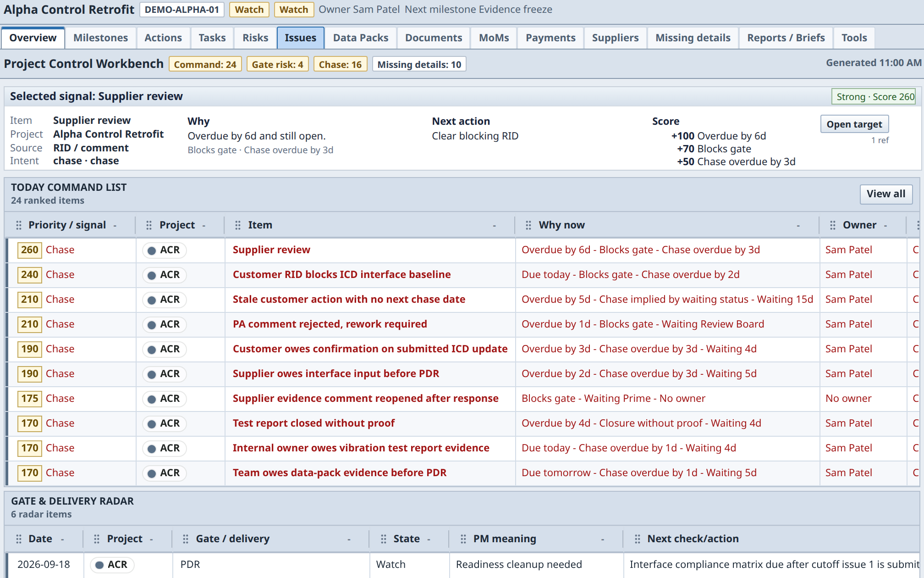Image resolution: width=924 pixels, height=578 pixels.
Task: Click View all in Today Command List
Action: tap(886, 194)
